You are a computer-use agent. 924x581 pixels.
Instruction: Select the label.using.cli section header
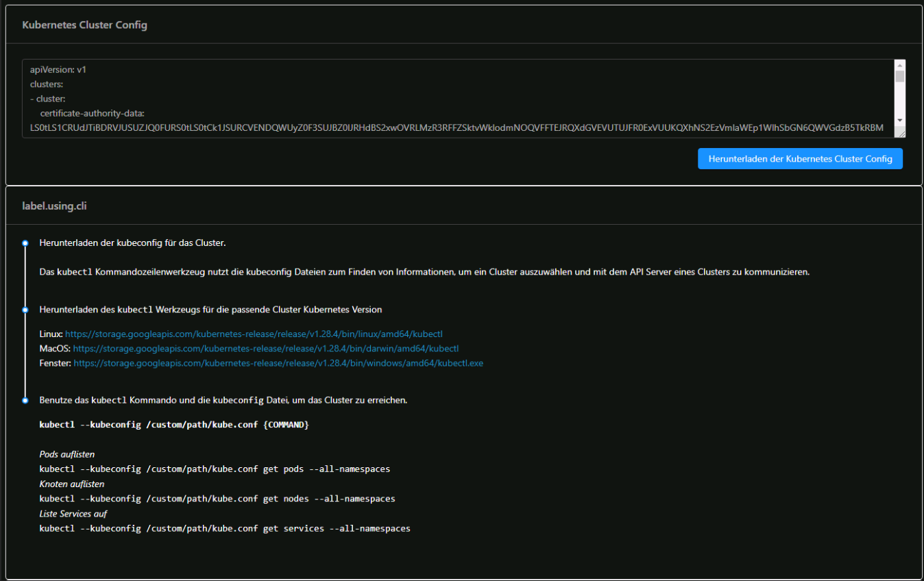coord(55,206)
